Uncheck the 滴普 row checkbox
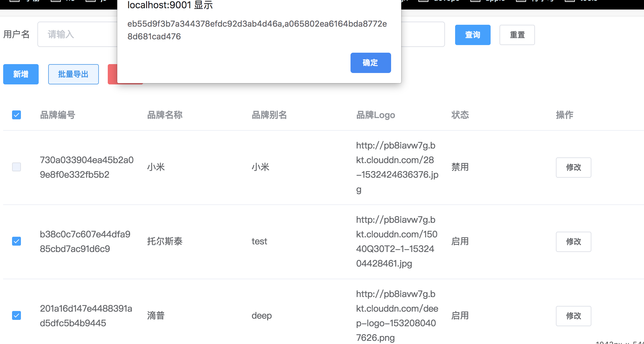Screen dimensions: 644x344 pyautogui.click(x=16, y=315)
